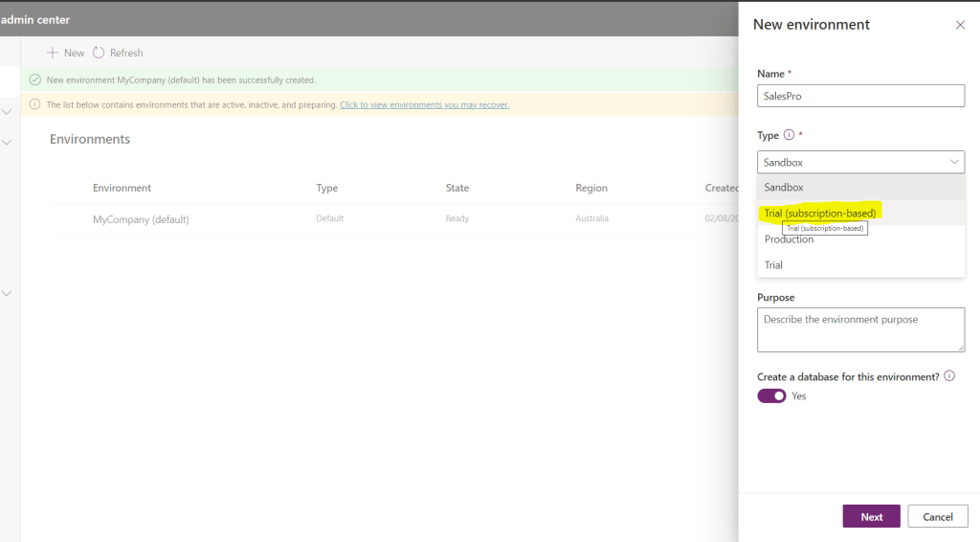Click the Refresh circular arrow icon
Viewport: 980px width, 542px height.
pos(99,53)
